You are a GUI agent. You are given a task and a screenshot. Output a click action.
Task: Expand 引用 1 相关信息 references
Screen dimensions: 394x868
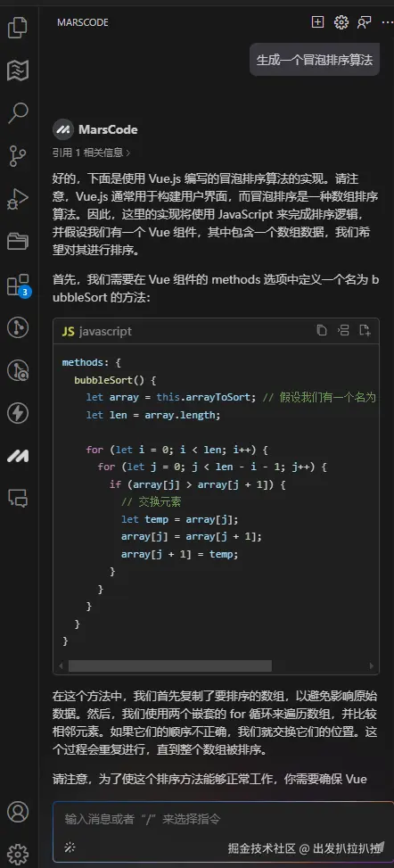click(x=91, y=153)
